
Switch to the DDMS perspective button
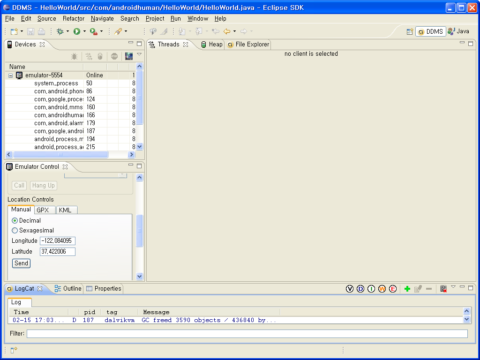coord(431,32)
